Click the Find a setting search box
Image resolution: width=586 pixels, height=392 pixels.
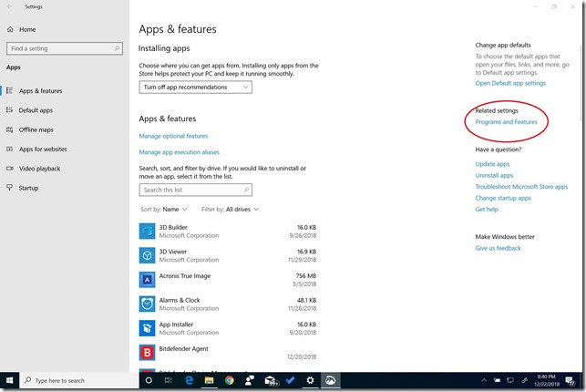64,48
